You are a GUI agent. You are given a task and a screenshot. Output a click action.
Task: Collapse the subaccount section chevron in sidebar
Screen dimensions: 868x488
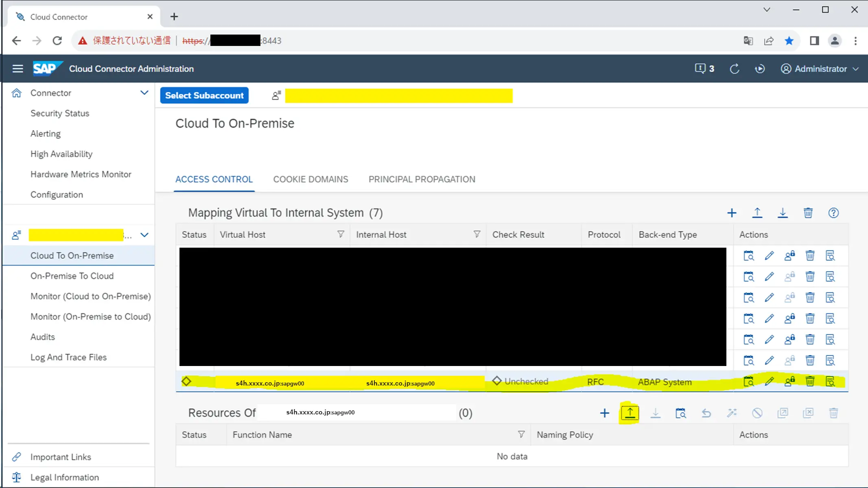(x=144, y=235)
